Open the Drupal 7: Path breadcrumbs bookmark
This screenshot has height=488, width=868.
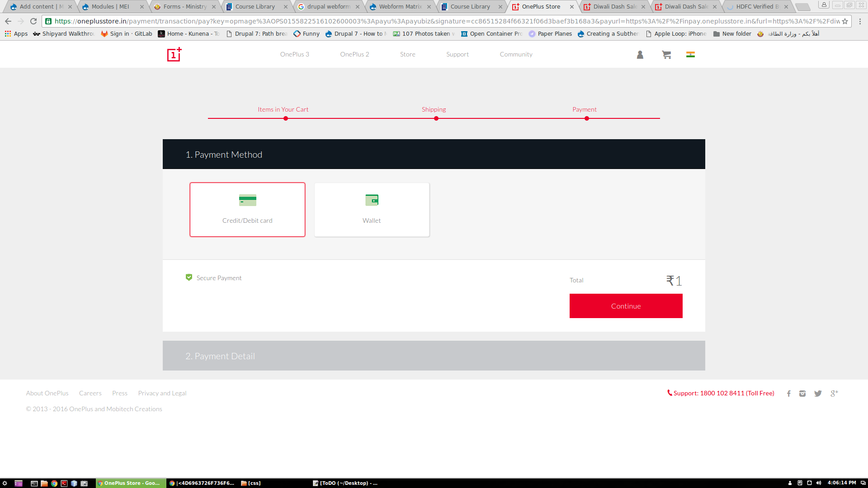(257, 34)
